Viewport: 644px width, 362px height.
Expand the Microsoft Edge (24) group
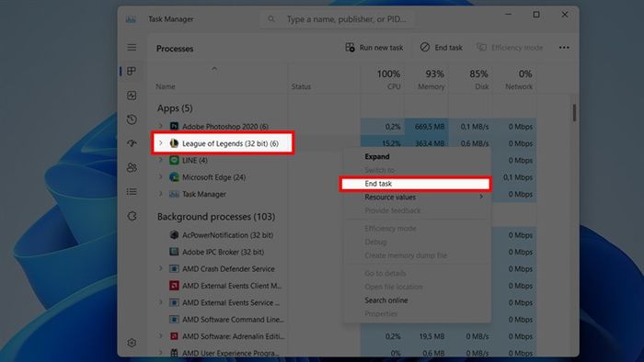click(x=161, y=177)
